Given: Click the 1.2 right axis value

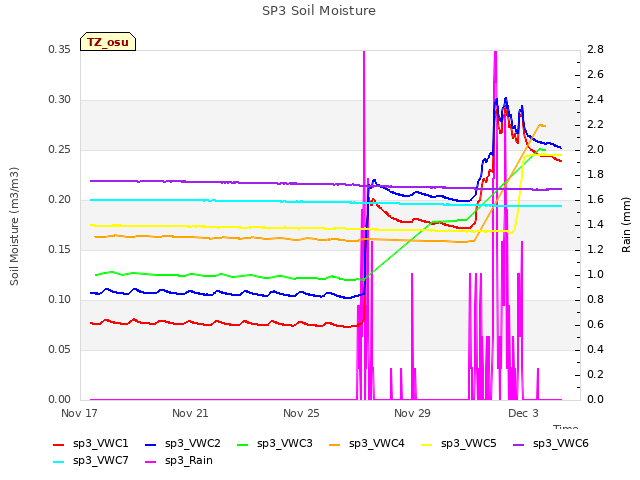Looking at the screenshot, I should [596, 250].
